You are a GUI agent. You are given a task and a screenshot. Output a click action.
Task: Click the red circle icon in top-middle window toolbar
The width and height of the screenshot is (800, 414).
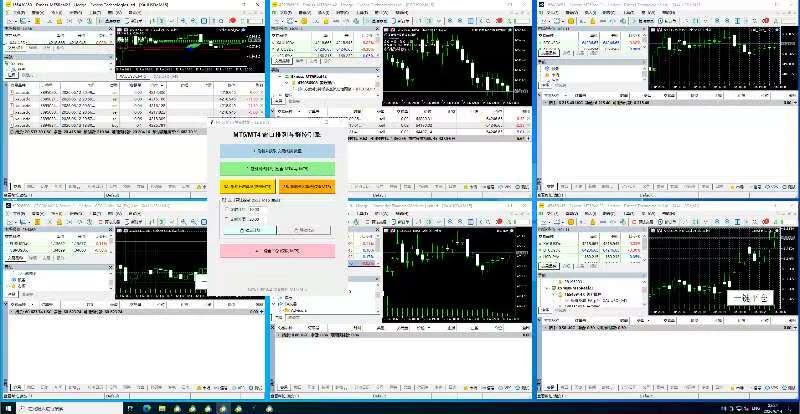[499, 21]
